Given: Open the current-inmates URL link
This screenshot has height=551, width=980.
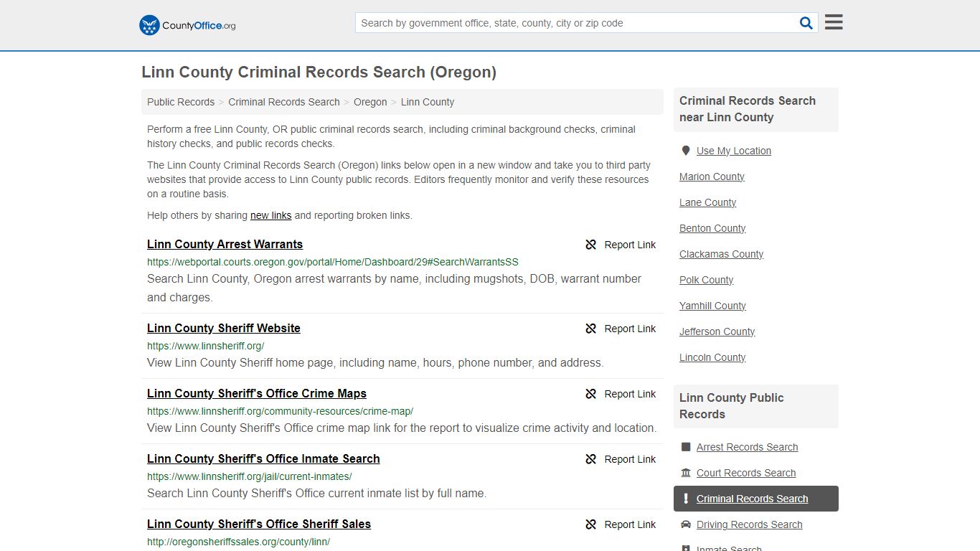Looking at the screenshot, I should coord(250,476).
